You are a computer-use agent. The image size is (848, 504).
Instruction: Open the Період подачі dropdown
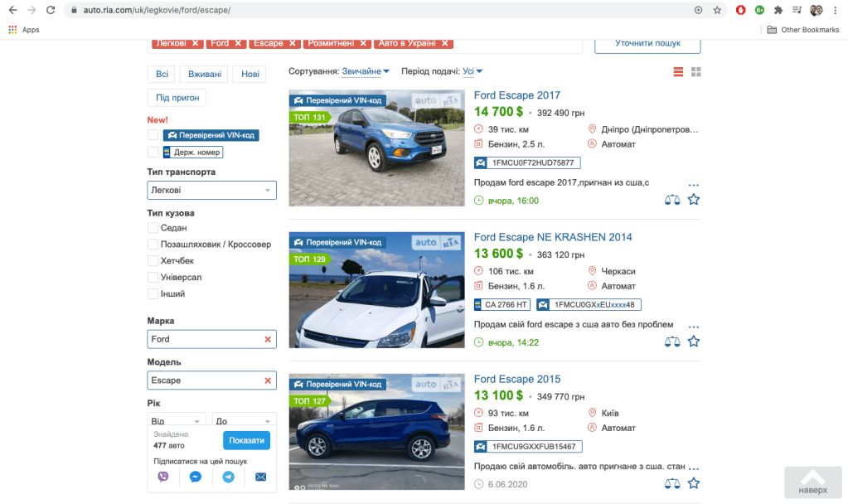pos(472,72)
